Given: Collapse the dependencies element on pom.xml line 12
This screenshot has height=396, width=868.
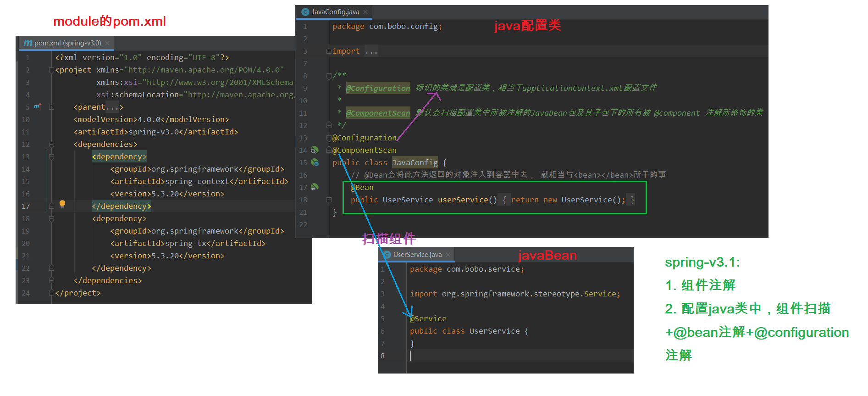Looking at the screenshot, I should click(52, 144).
